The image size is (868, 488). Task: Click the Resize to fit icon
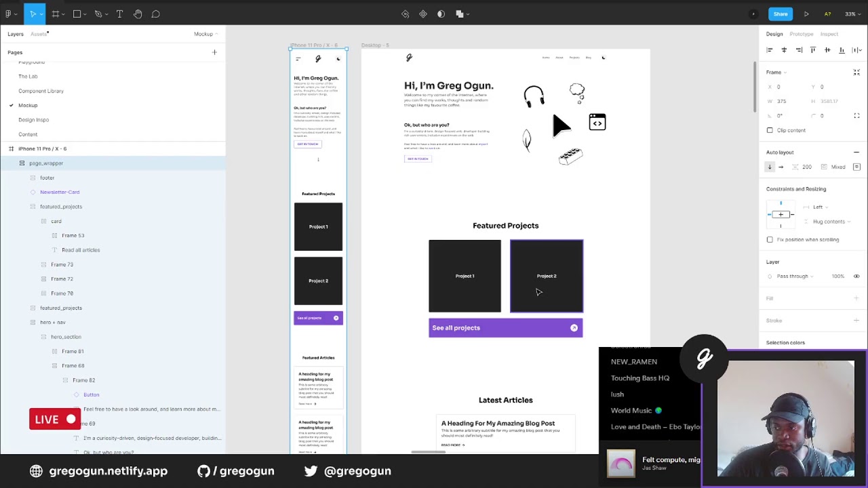(856, 72)
